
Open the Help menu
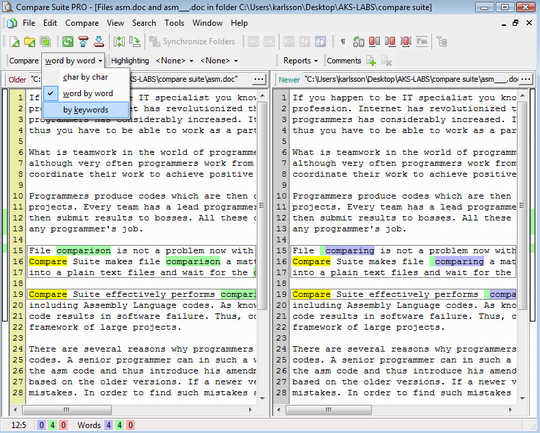[239, 23]
